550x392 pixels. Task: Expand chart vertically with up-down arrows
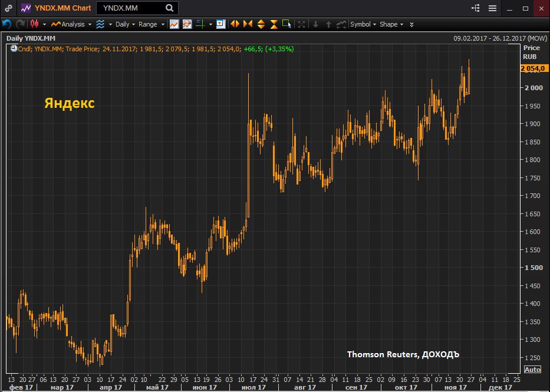[261, 24]
